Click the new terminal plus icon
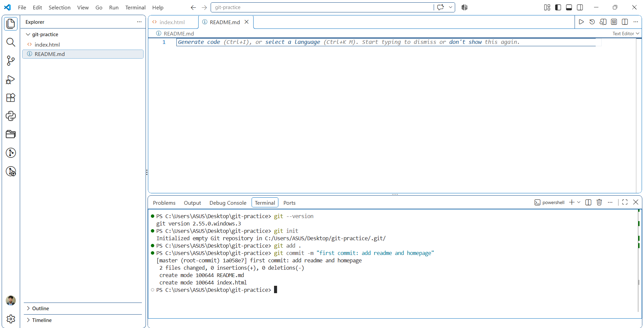The image size is (644, 328). pos(572,202)
